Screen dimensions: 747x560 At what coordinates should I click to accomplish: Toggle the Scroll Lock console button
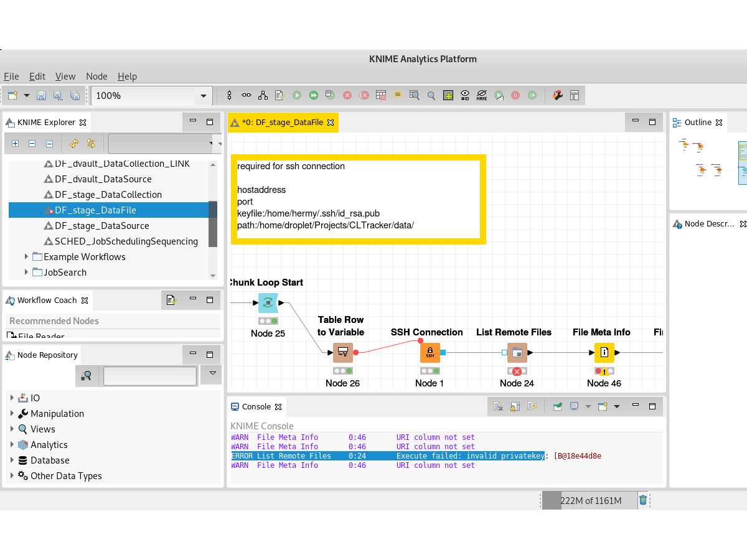tap(515, 406)
